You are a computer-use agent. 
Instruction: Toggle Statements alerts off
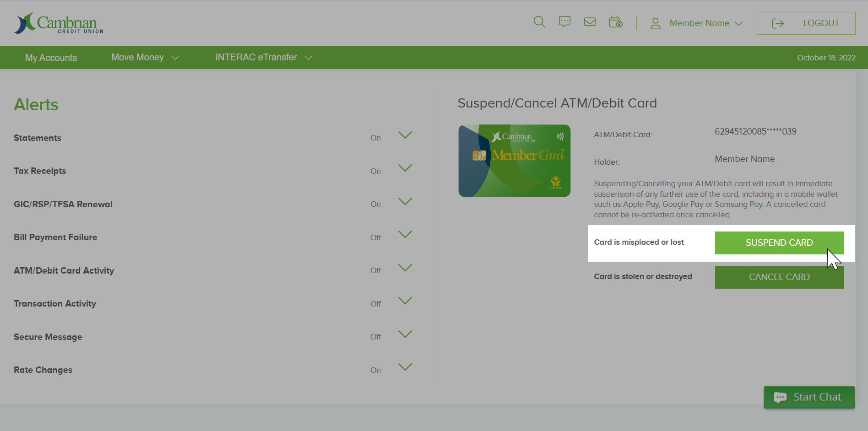point(375,138)
